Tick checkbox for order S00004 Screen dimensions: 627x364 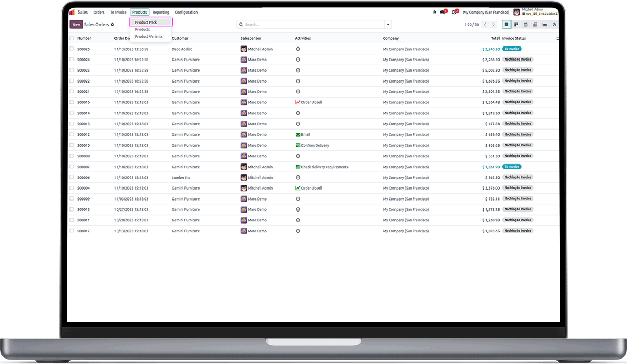point(72,188)
